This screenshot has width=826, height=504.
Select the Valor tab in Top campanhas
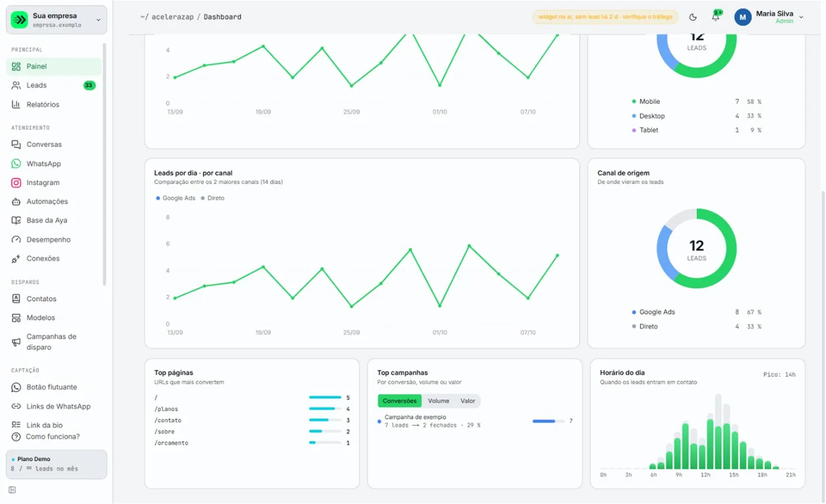click(468, 401)
